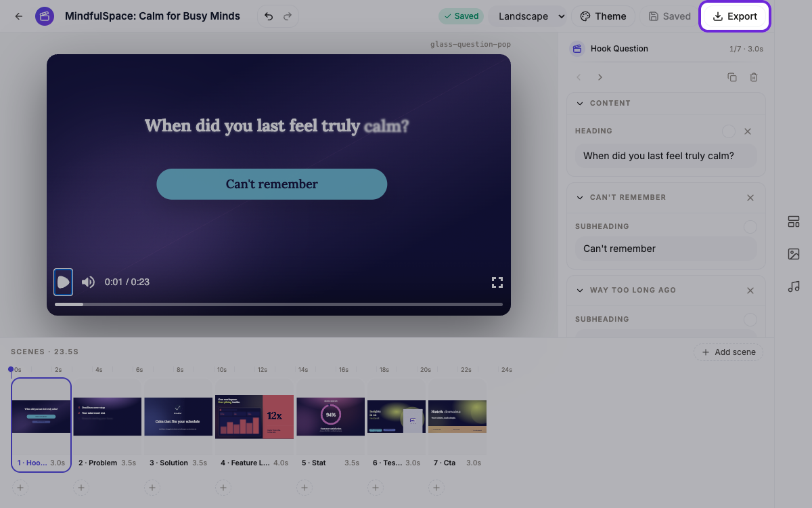Image resolution: width=812 pixels, height=508 pixels.
Task: Go to previous scene arrow
Action: tap(579, 77)
